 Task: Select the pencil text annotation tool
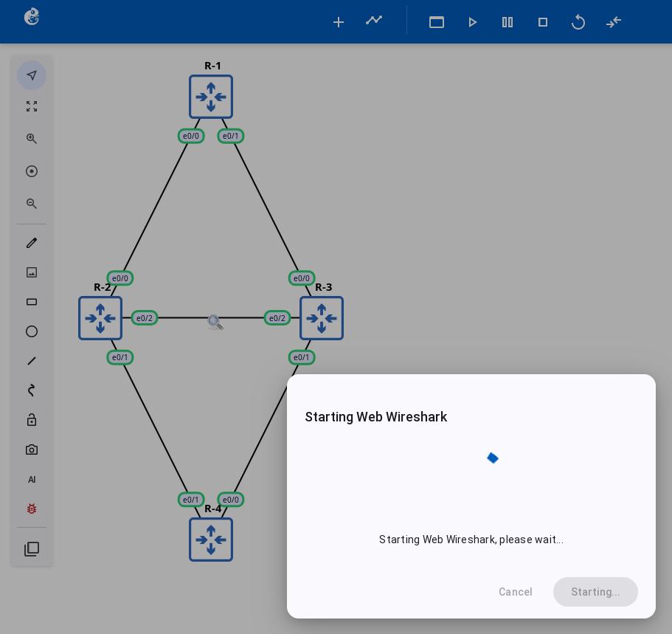pyautogui.click(x=32, y=243)
